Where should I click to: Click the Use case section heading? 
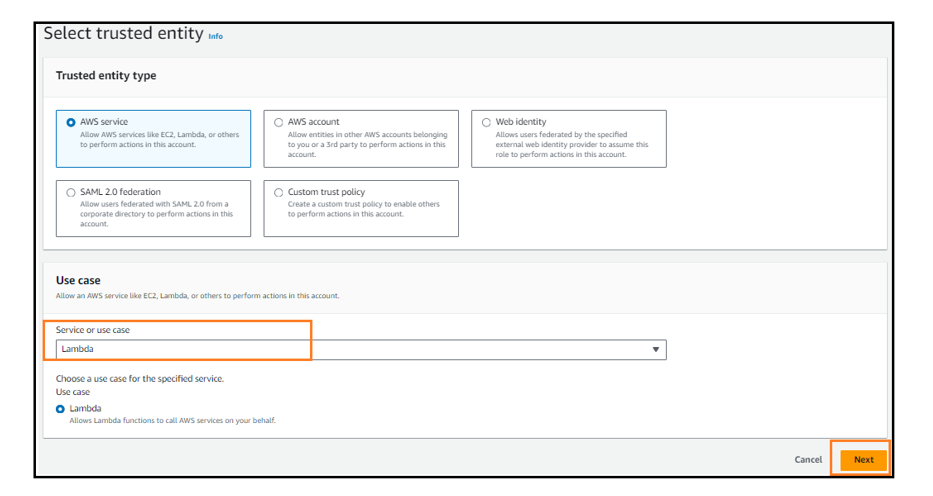[x=78, y=280]
